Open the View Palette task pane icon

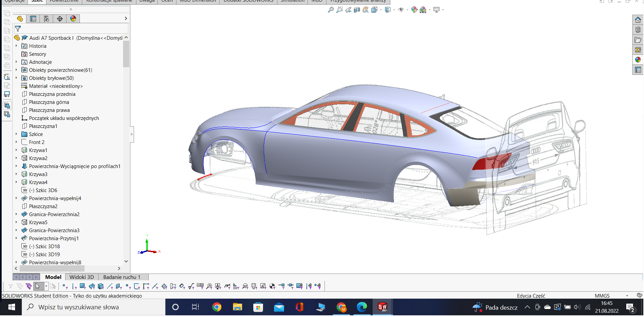click(638, 50)
